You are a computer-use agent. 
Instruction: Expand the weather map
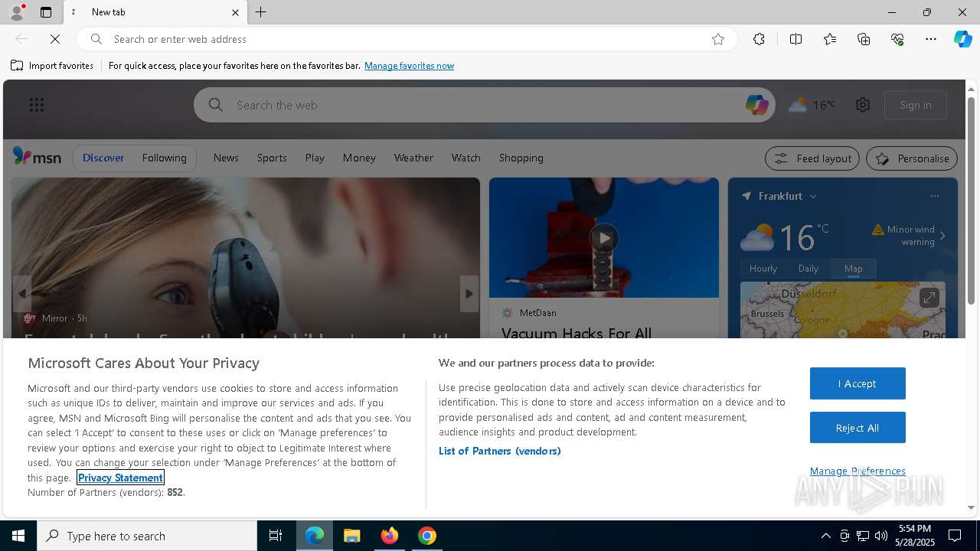click(929, 298)
